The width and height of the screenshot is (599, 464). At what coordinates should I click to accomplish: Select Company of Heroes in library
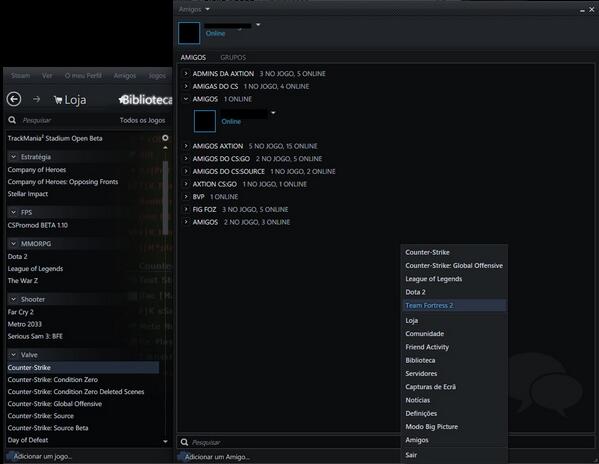[x=37, y=170]
